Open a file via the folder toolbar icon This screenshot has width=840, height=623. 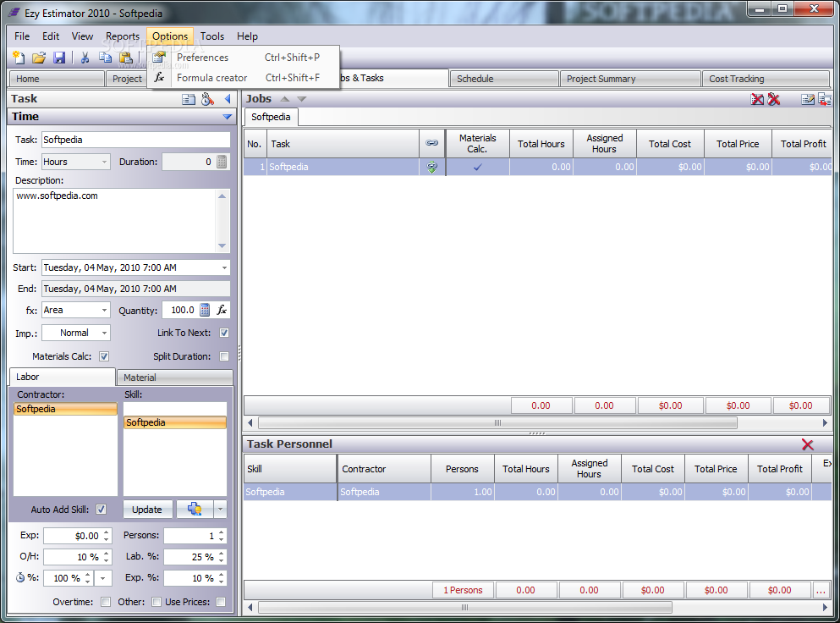[39, 58]
